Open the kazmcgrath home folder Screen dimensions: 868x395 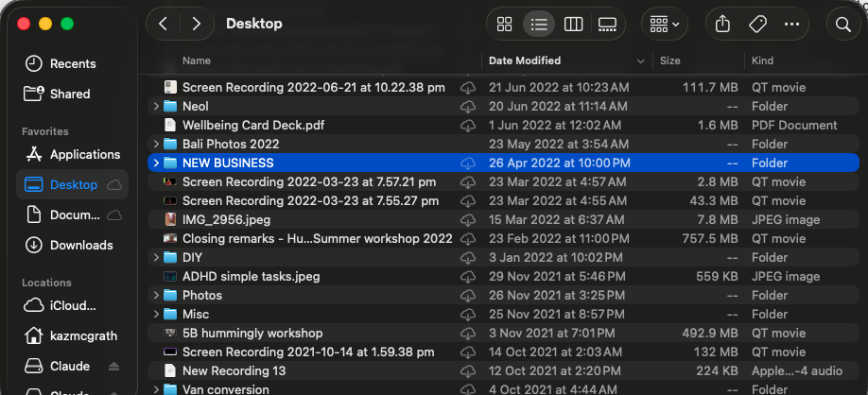tap(72, 335)
